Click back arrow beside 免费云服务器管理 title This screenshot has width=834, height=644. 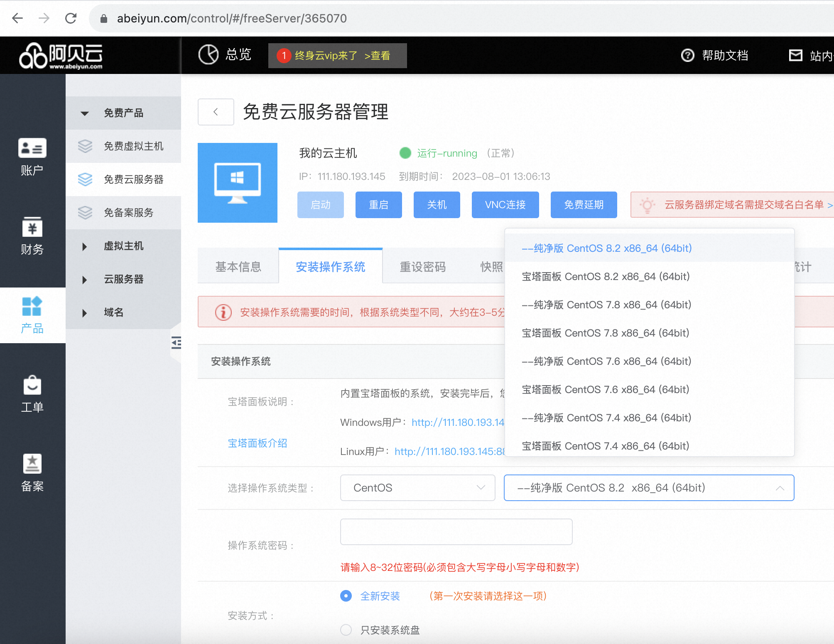(x=216, y=112)
